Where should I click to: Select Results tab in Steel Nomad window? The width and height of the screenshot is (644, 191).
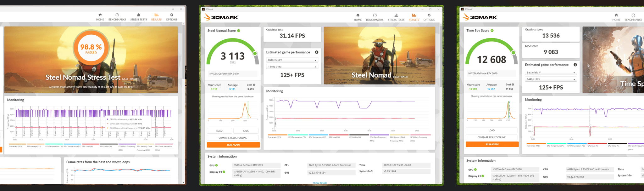tap(414, 17)
